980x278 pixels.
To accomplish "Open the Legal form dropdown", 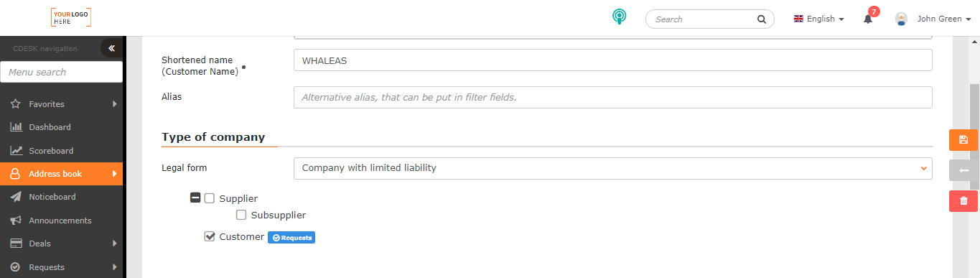I will pyautogui.click(x=612, y=168).
